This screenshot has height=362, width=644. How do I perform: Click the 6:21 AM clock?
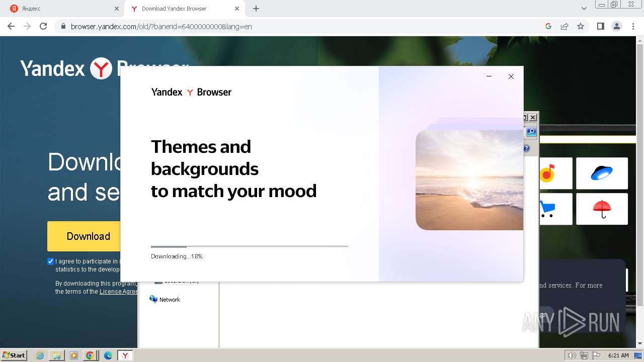pyautogui.click(x=618, y=355)
